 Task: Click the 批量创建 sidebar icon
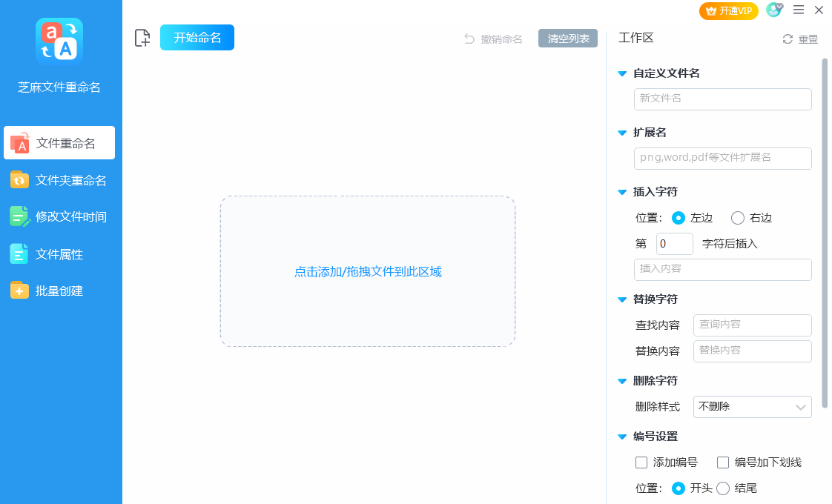tap(19, 291)
